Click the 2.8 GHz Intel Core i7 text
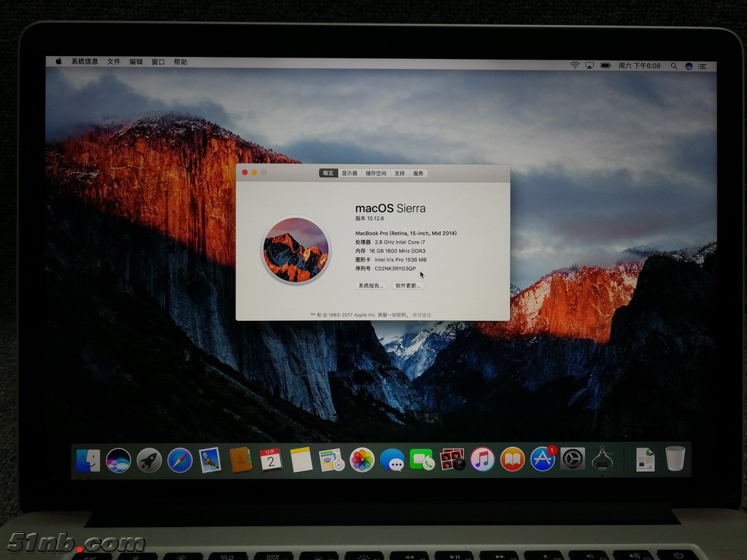This screenshot has width=747, height=560. click(x=400, y=242)
